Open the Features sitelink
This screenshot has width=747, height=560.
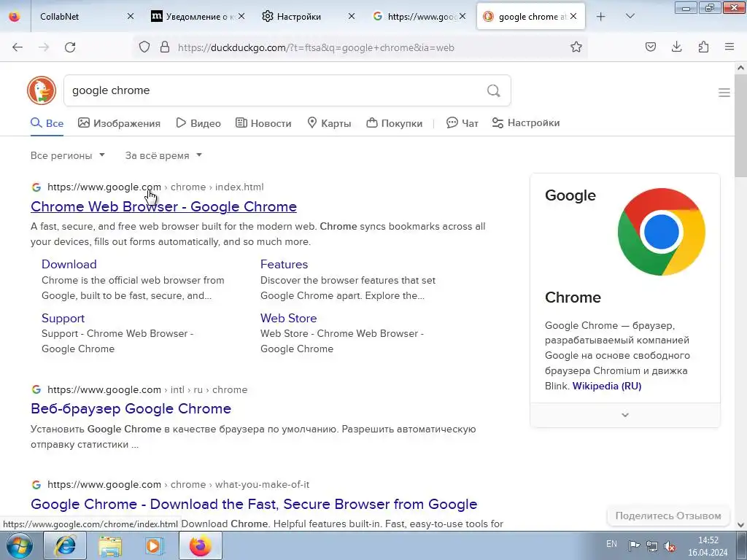284,264
